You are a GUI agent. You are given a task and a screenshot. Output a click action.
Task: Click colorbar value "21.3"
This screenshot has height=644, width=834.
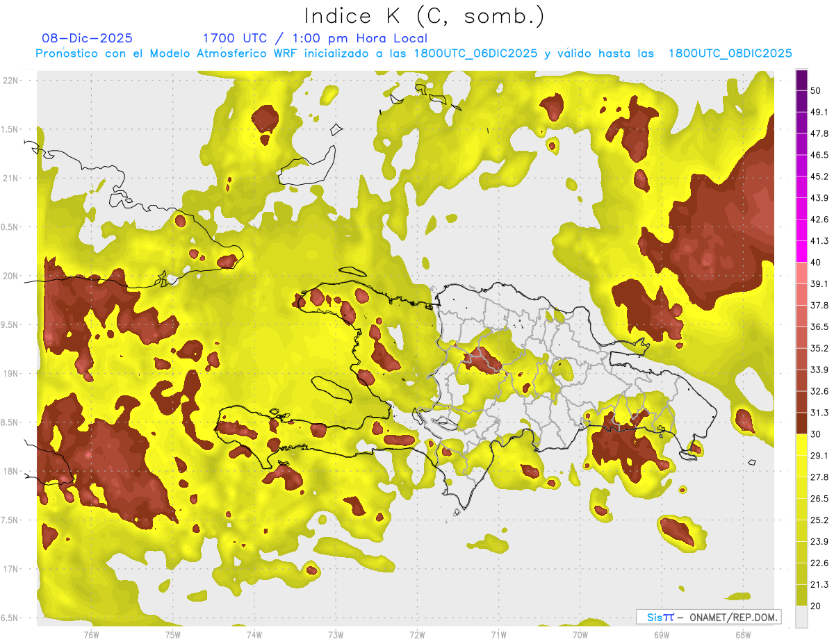(x=819, y=584)
